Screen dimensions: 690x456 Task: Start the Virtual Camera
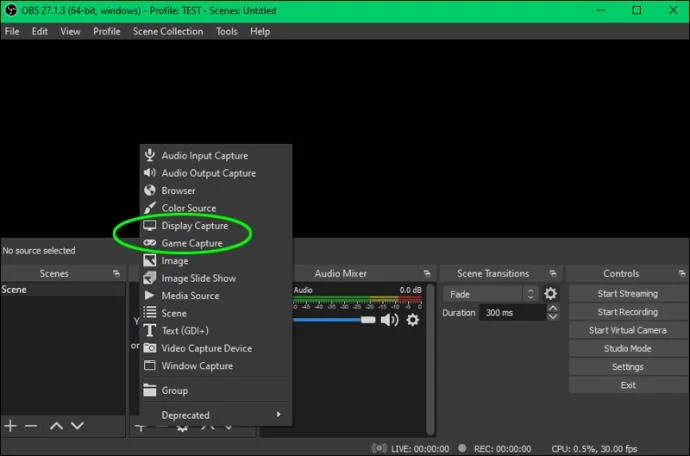628,330
